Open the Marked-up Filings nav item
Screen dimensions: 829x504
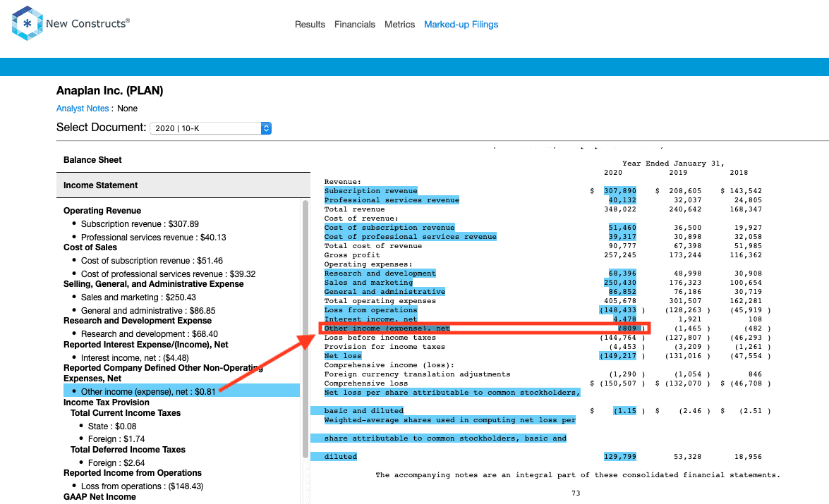461,24
